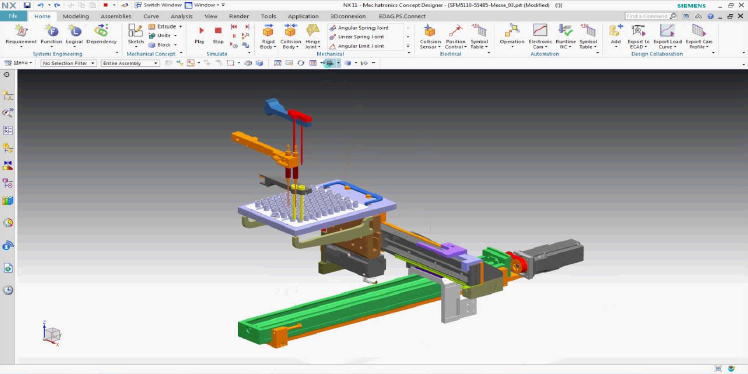Open the No Selection Filter dropdown
The width and height of the screenshot is (748, 374).
(69, 63)
